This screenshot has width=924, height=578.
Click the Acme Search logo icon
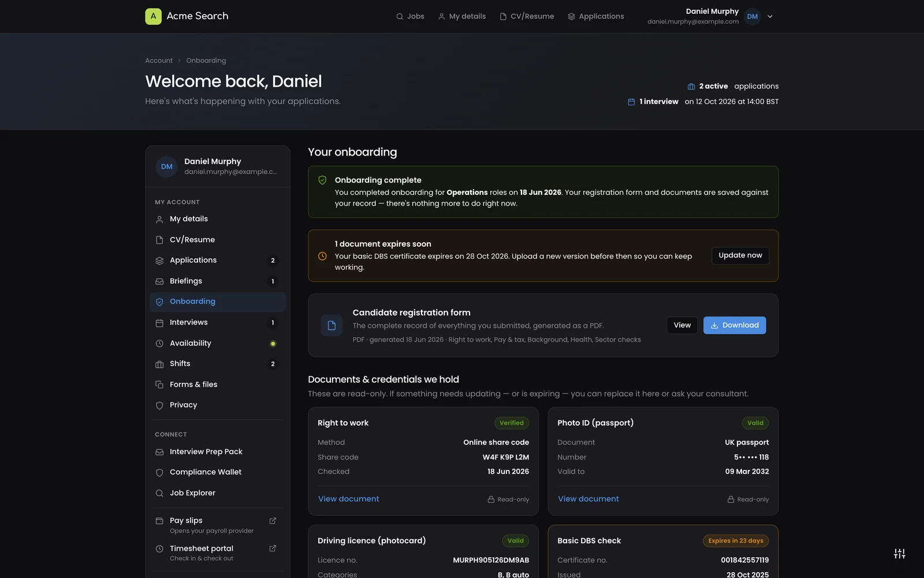[153, 16]
